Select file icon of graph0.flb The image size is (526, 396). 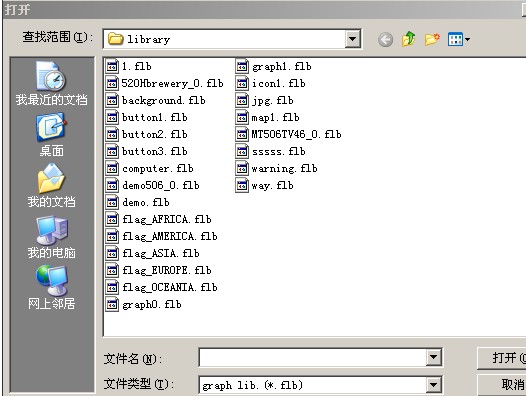[112, 304]
